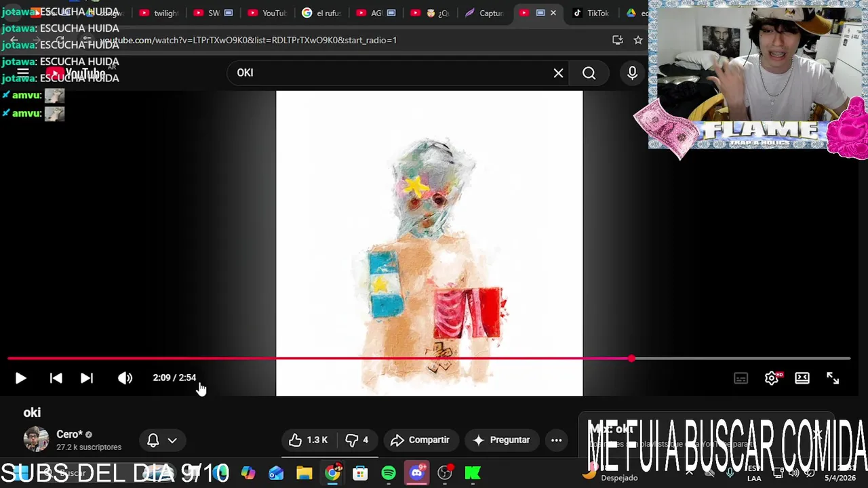Switch to the Captur tab
The image size is (868, 488).
point(484,13)
